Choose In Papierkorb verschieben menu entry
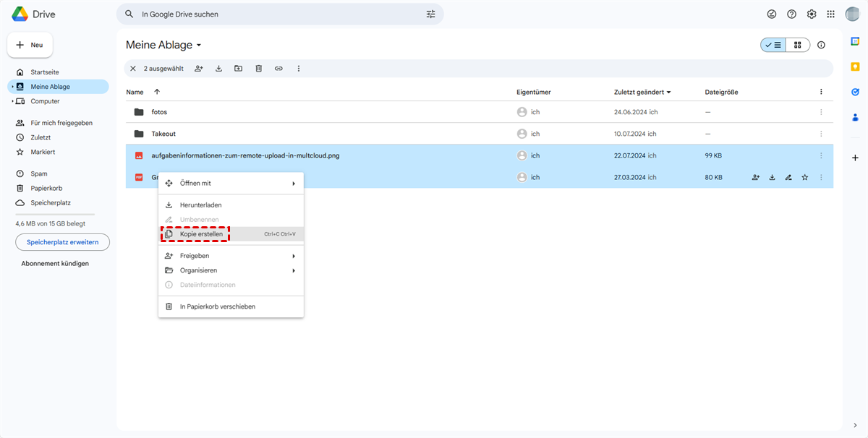Screen dimensions: 868x438 coord(217,306)
